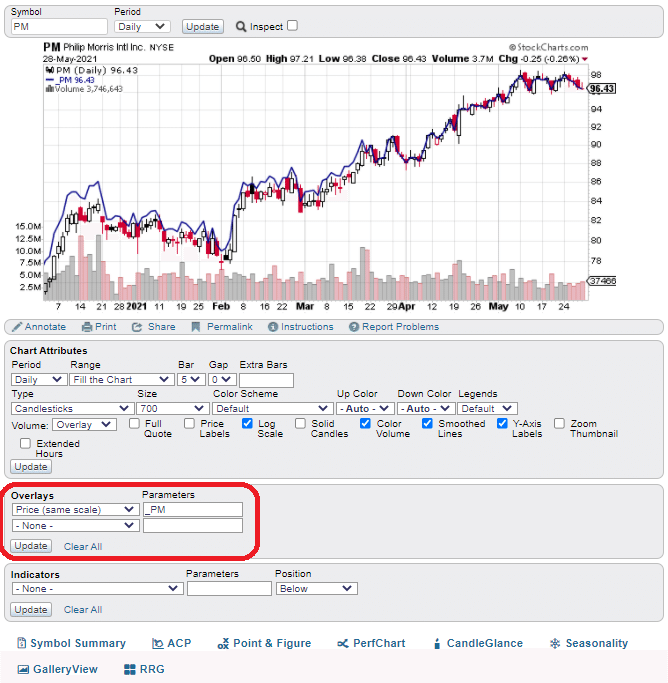668x683 pixels.
Task: Toggle the Y-Axis Labels checkbox
Action: pyautogui.click(x=503, y=423)
